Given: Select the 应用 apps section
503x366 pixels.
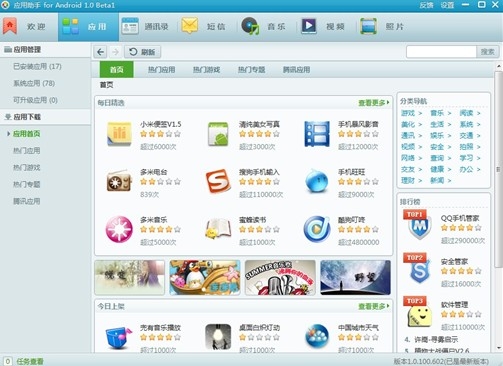Looking at the screenshot, I should coord(88,27).
